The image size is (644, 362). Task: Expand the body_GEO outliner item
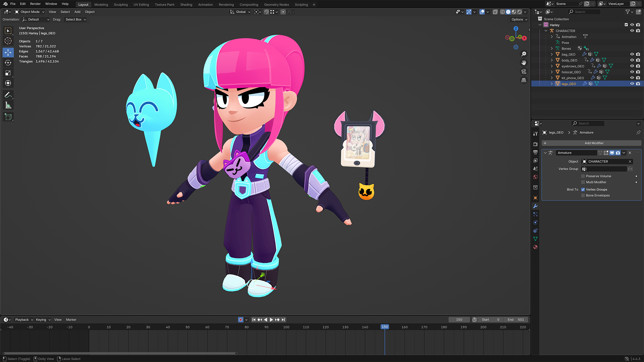[552, 60]
